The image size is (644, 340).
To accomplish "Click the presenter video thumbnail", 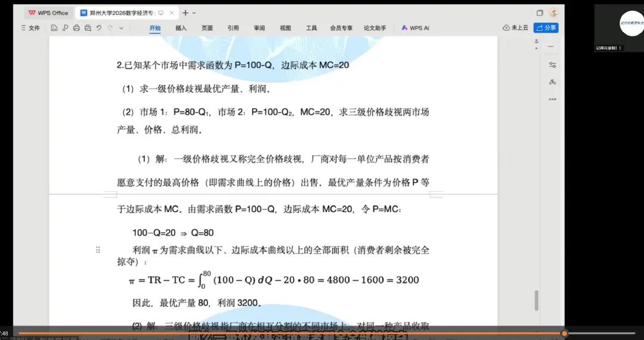I will [x=618, y=28].
